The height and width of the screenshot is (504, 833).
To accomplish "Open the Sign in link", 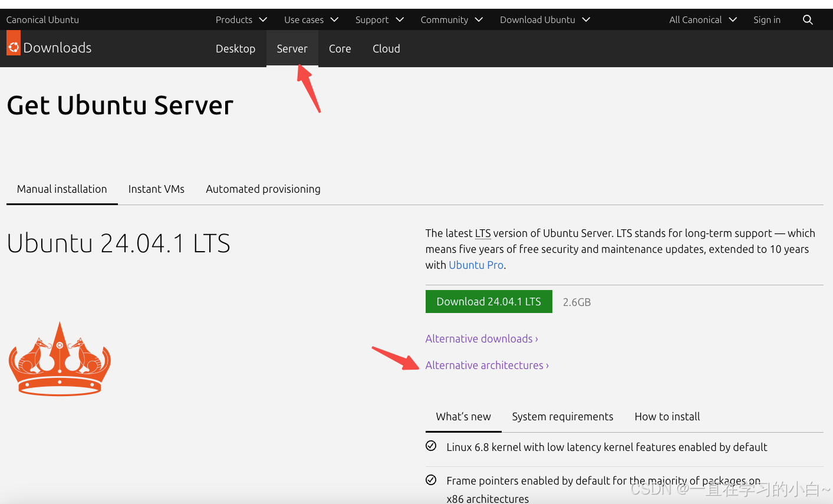I will point(766,19).
